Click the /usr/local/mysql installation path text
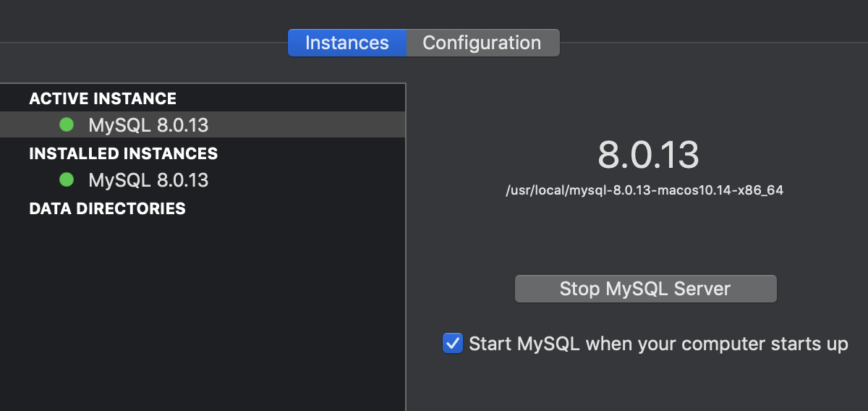This screenshot has width=868, height=411. pos(645,191)
